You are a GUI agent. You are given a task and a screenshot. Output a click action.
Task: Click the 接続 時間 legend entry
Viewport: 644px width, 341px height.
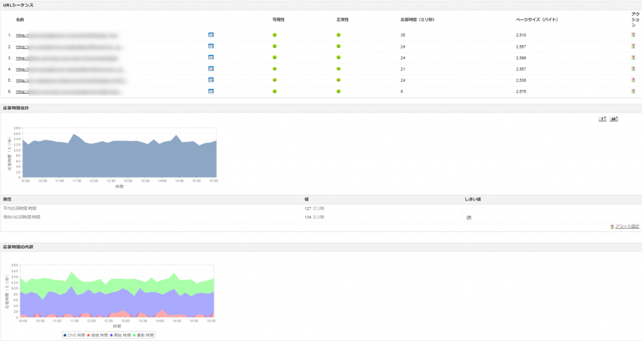pyautogui.click(x=97, y=335)
